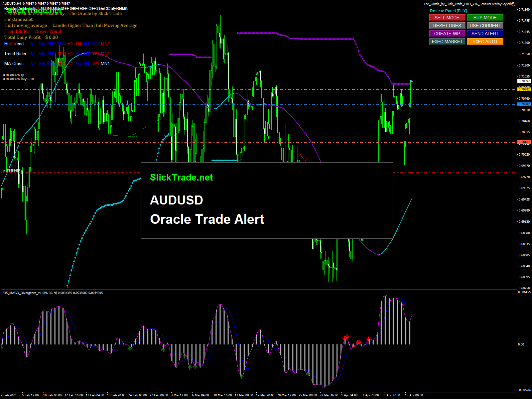Select MN1 in the Trend Rider row
This screenshot has height=399, width=532.
pos(105,54)
